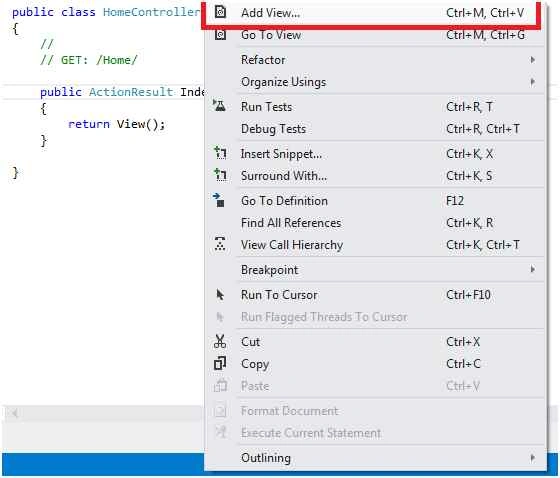
Task: Click the Cut scissors icon
Action: pos(220,341)
